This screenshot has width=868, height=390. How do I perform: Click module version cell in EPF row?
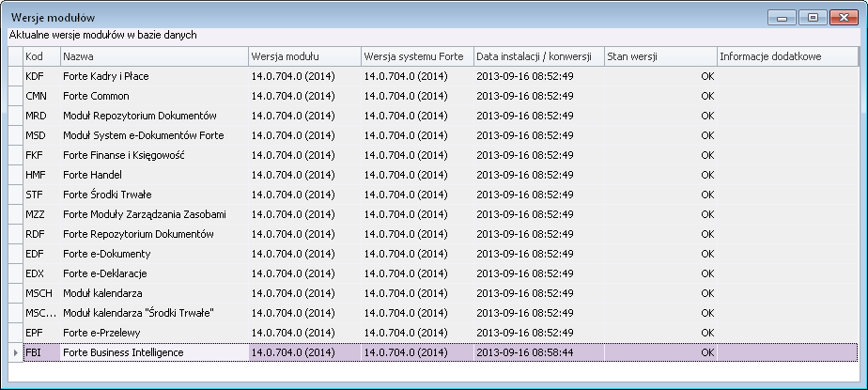305,333
